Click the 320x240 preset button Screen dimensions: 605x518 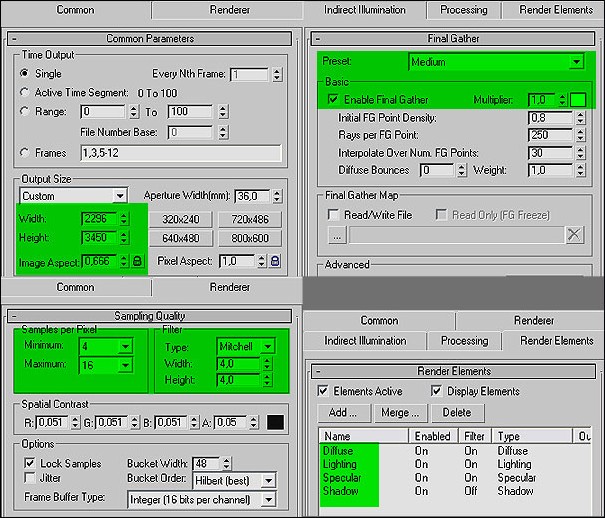pos(181,219)
